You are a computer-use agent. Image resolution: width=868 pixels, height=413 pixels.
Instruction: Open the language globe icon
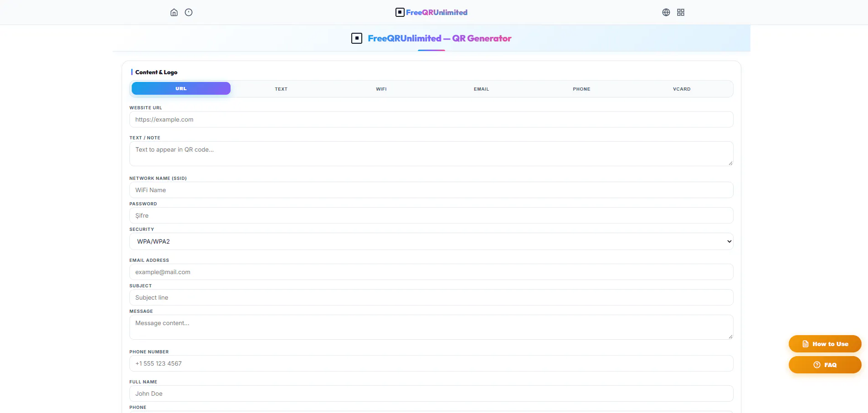click(x=666, y=12)
